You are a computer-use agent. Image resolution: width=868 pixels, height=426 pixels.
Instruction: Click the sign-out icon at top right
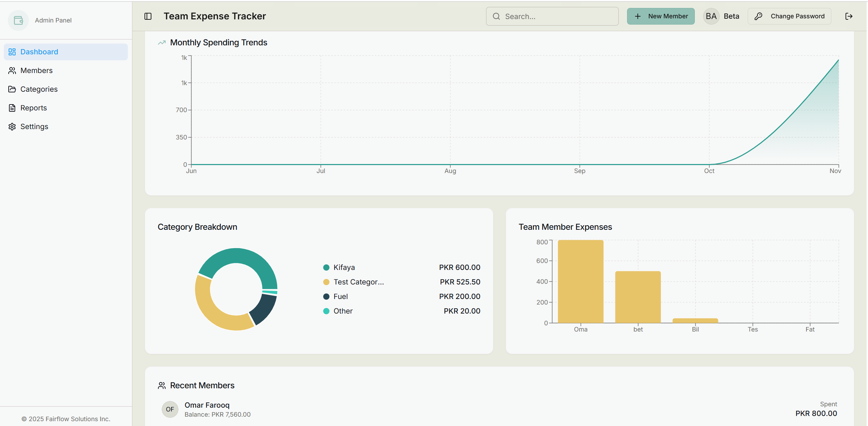coord(849,16)
